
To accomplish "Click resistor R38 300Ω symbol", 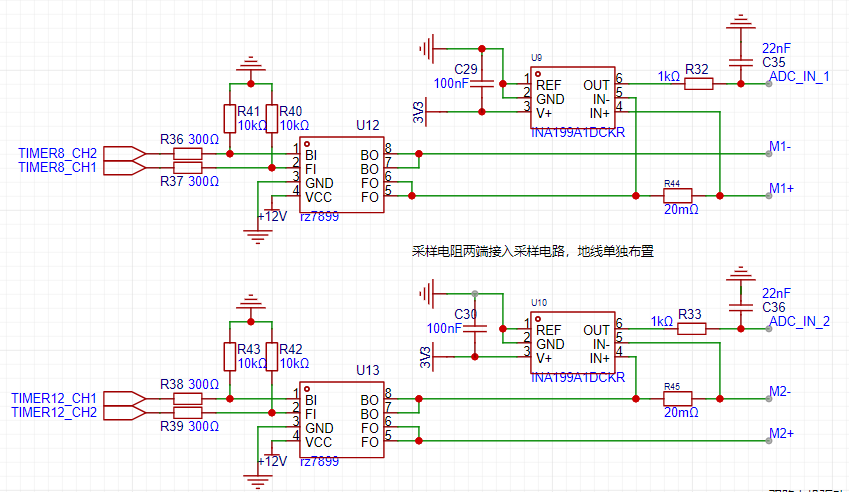I will coord(187,399).
